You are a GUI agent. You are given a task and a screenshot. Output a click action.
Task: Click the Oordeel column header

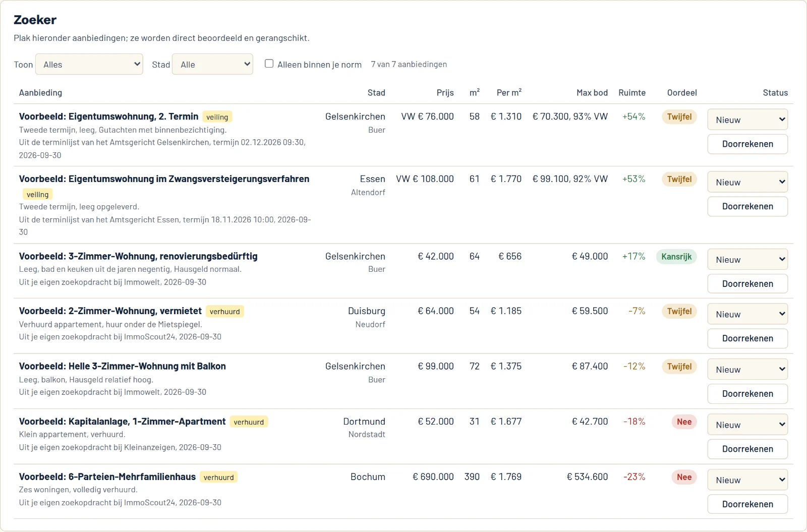click(682, 93)
